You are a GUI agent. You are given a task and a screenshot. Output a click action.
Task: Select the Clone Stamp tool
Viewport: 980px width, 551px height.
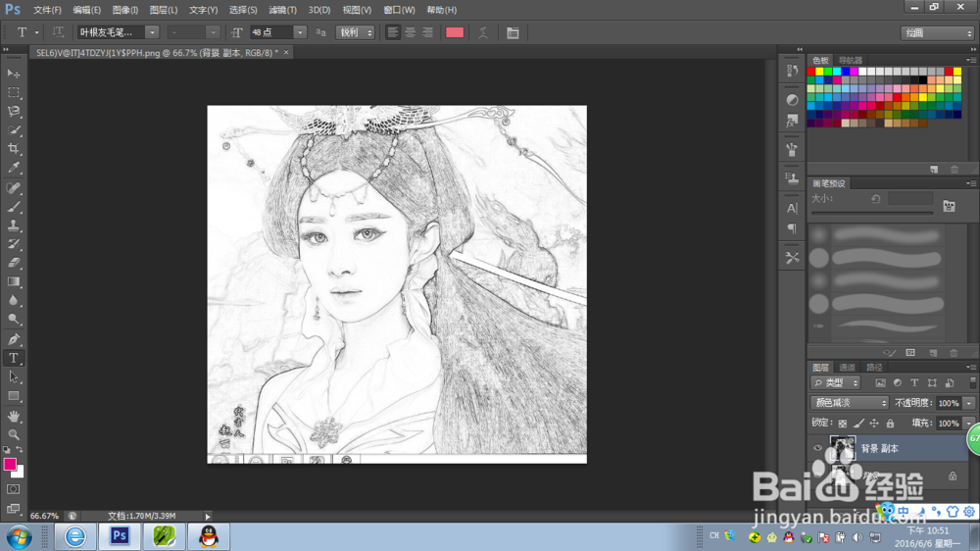click(x=13, y=225)
